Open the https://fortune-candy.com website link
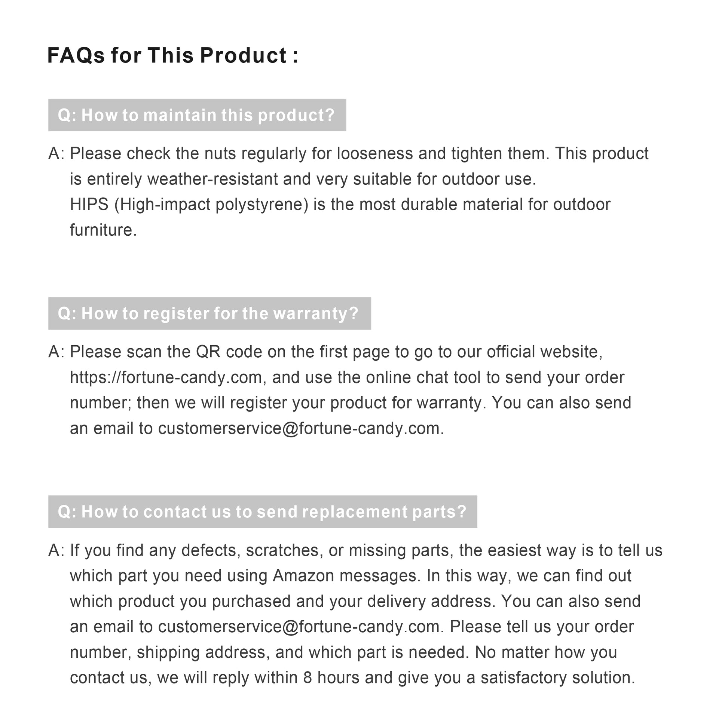Screen dimensions: 728x728 coord(166,377)
